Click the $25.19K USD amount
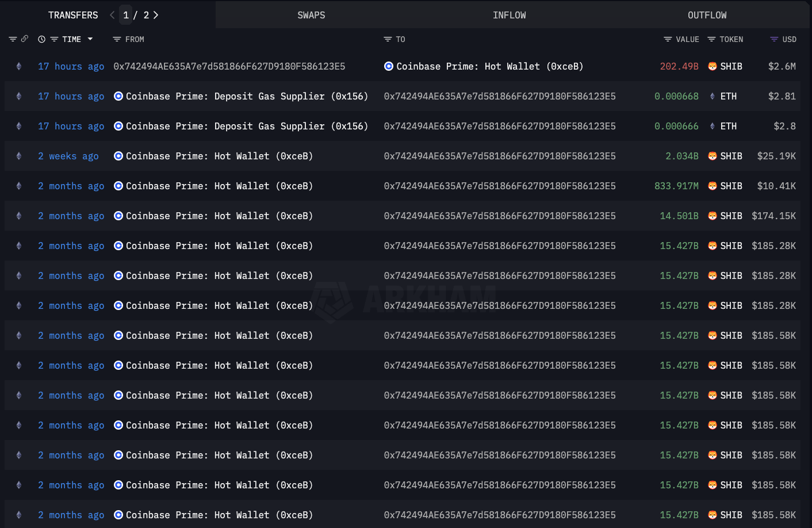Viewport: 812px width, 528px height. (776, 156)
